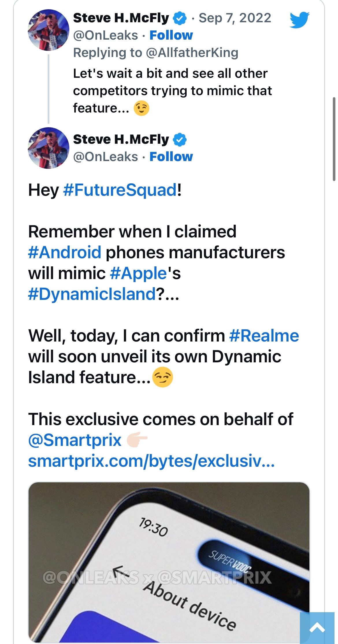This screenshot has width=338, height=644.
Task: Open the #DynamicIsland hashtag
Action: tap(92, 294)
